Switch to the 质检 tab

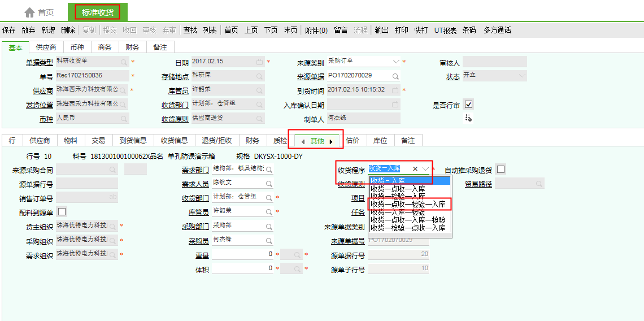(280, 141)
